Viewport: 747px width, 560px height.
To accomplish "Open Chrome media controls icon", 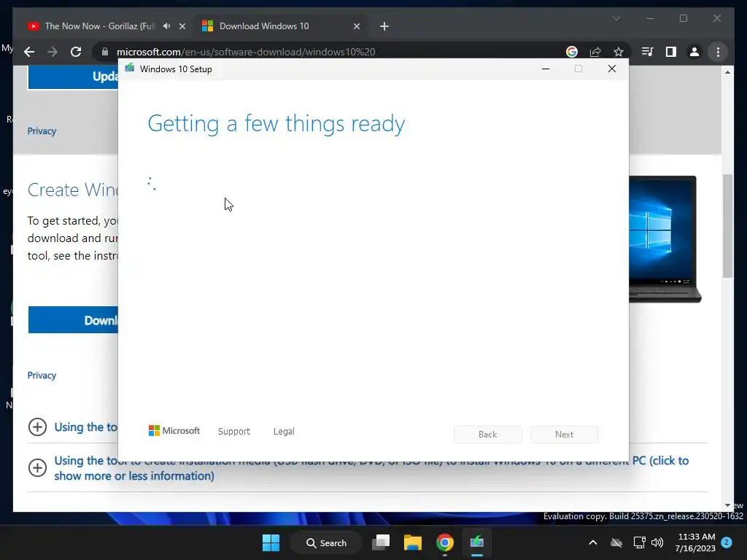I will [647, 52].
